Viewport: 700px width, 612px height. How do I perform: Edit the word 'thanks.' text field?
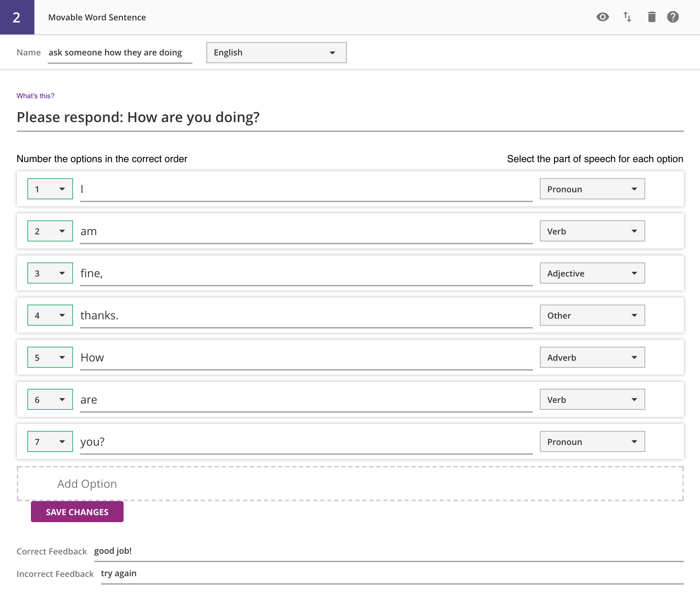(x=306, y=315)
